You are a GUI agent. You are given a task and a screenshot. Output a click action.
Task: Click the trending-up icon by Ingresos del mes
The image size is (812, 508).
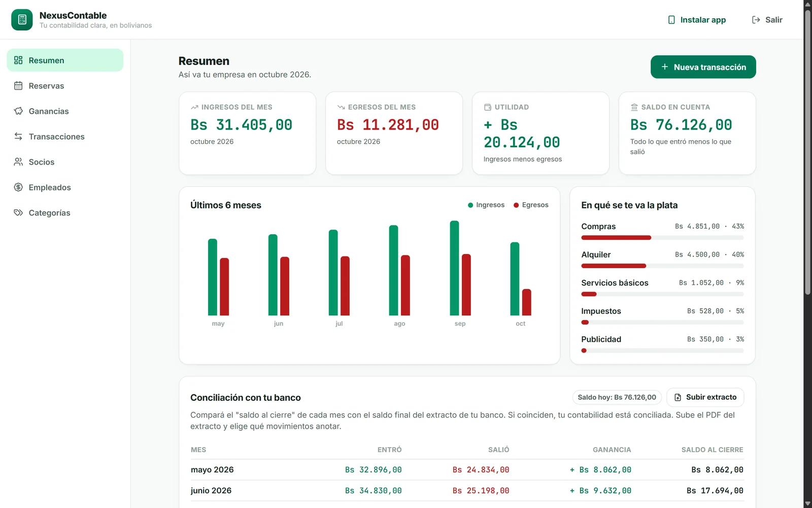click(x=194, y=107)
